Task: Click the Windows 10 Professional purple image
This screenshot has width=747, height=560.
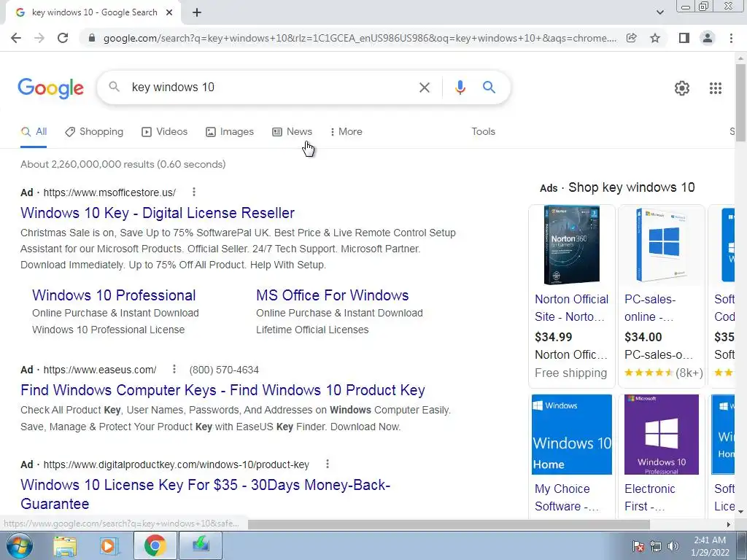Action: 661,435
